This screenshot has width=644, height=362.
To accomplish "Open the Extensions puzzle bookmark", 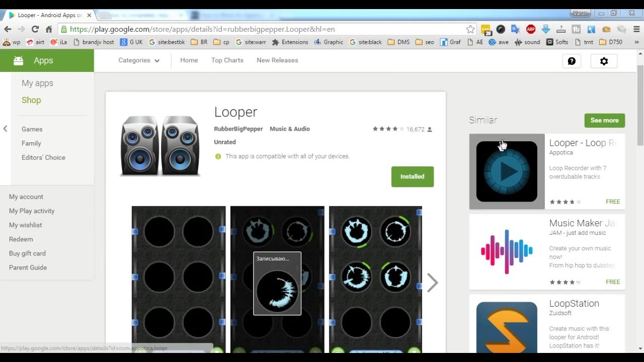I will pos(290,42).
